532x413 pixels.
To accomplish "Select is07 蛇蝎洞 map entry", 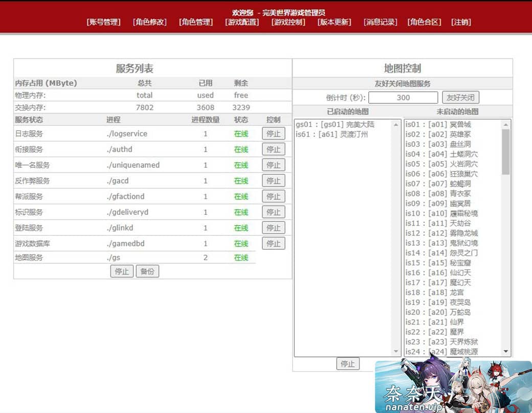I will click(x=453, y=184).
